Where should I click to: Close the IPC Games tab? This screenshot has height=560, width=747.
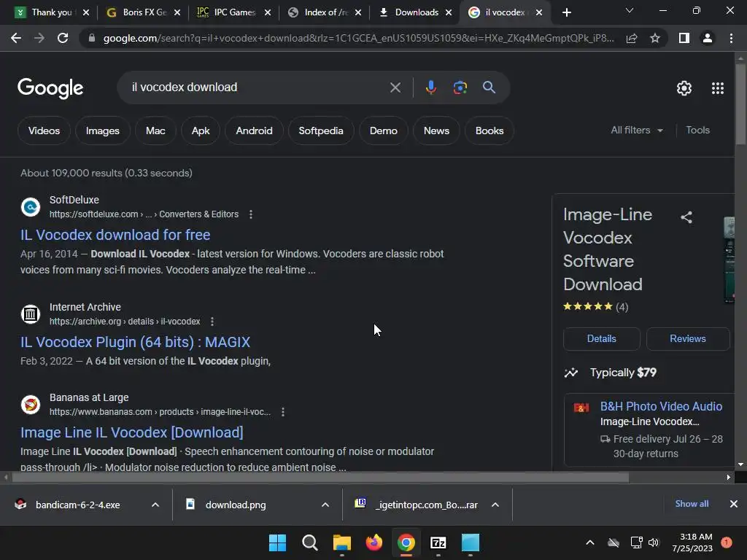pos(268,13)
